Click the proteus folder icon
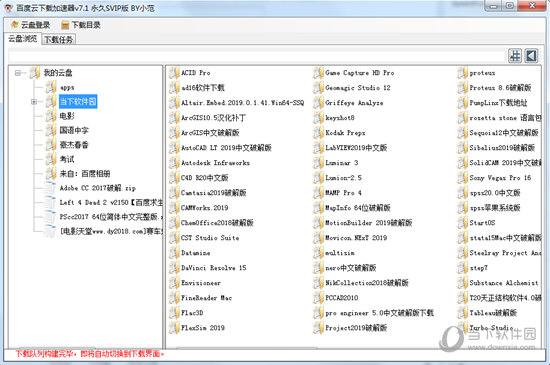 click(x=462, y=73)
